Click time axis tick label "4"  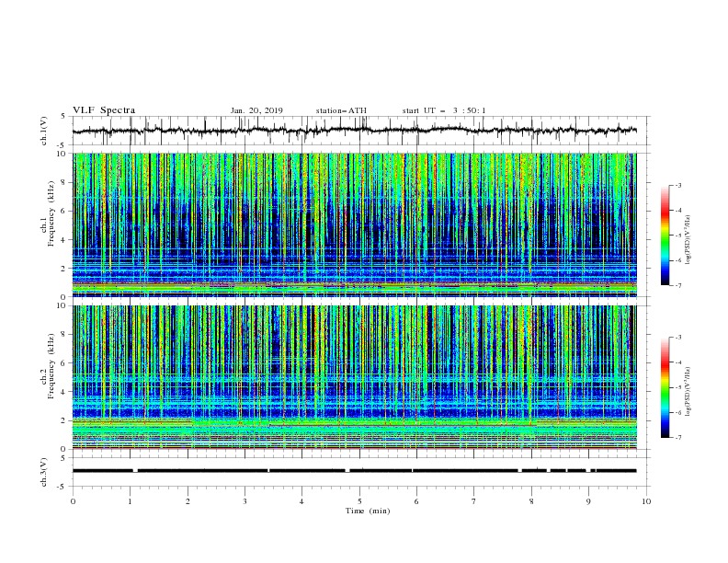pos(301,501)
